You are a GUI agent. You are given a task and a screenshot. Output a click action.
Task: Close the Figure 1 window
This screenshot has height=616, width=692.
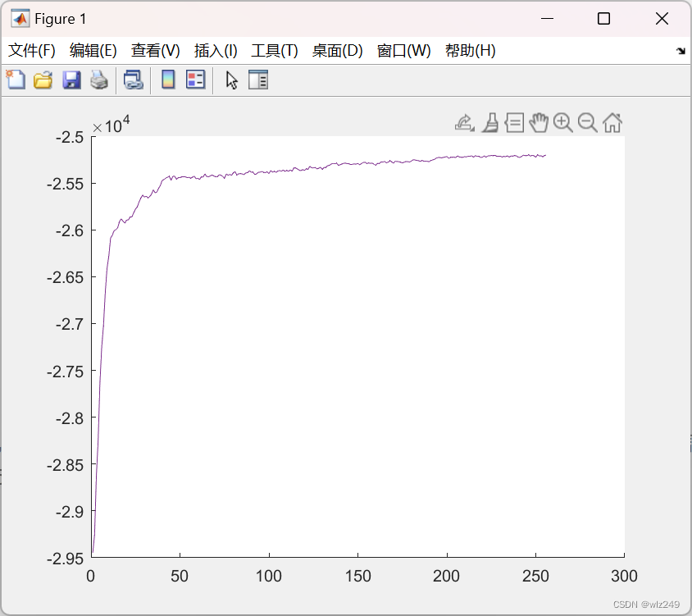coord(662,19)
